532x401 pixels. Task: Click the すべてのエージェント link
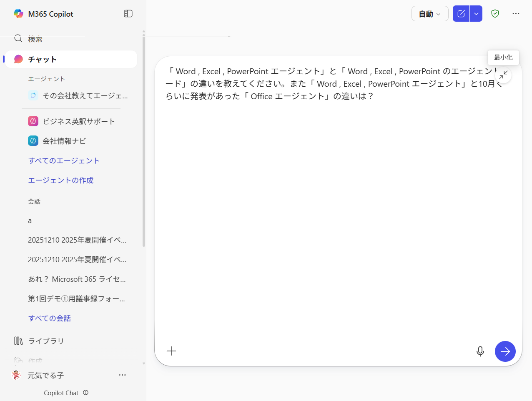click(64, 160)
